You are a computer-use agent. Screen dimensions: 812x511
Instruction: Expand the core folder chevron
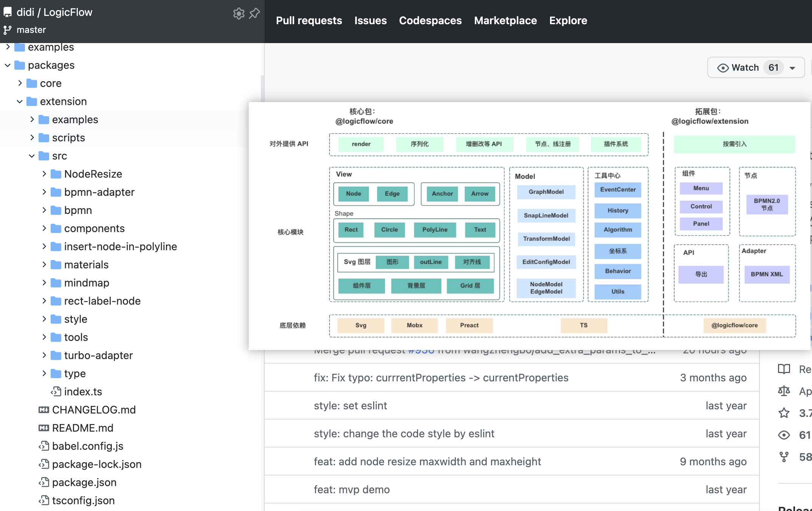(20, 83)
